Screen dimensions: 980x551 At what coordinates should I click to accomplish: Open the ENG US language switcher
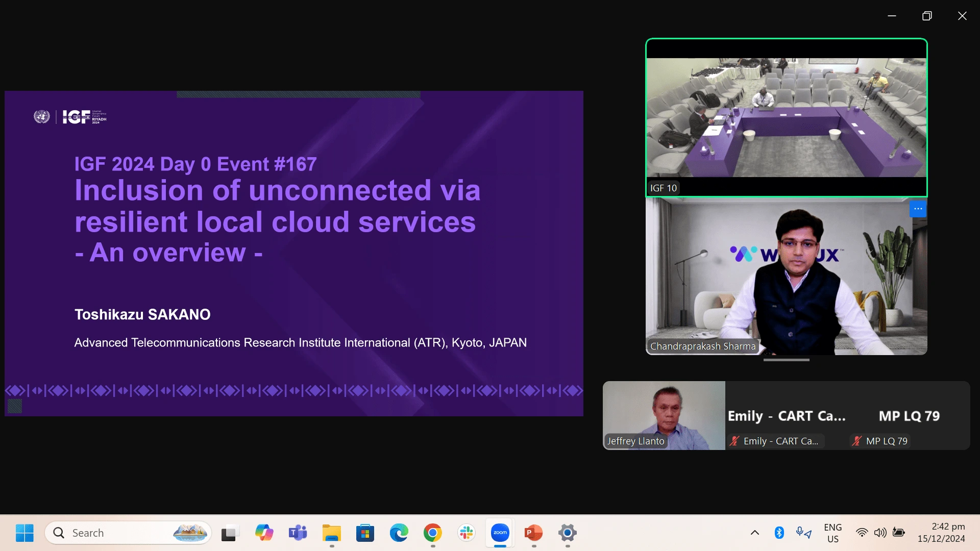832,533
